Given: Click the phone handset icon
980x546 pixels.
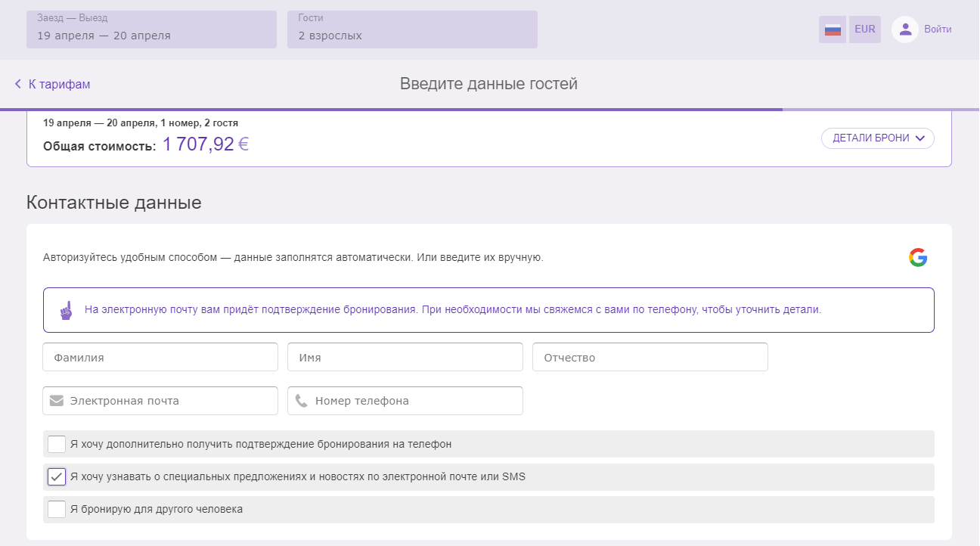Looking at the screenshot, I should click(302, 401).
